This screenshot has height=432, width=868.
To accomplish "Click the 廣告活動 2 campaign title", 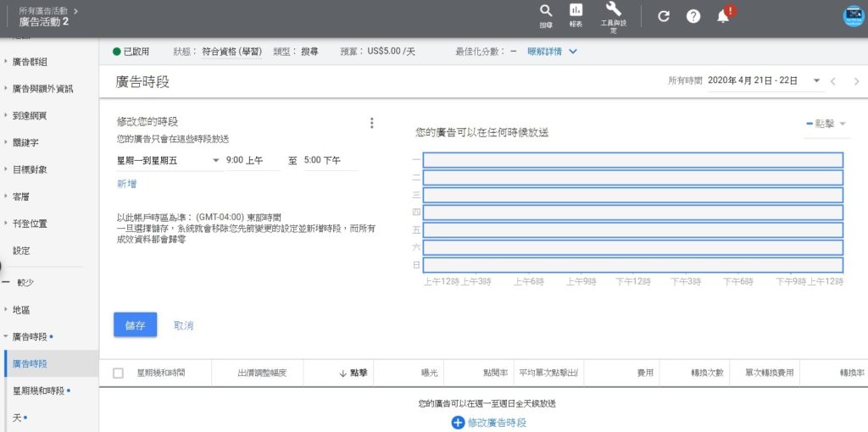I will coord(44,21).
